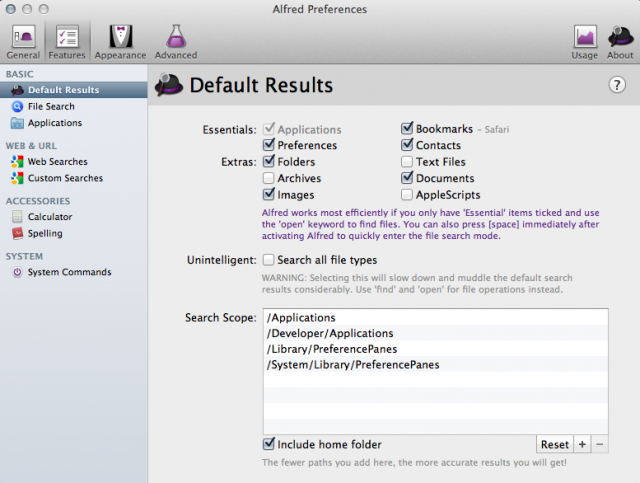Screen dimensions: 640x483
Task: Toggle the Essentials Applications checkbox
Action: coord(269,129)
